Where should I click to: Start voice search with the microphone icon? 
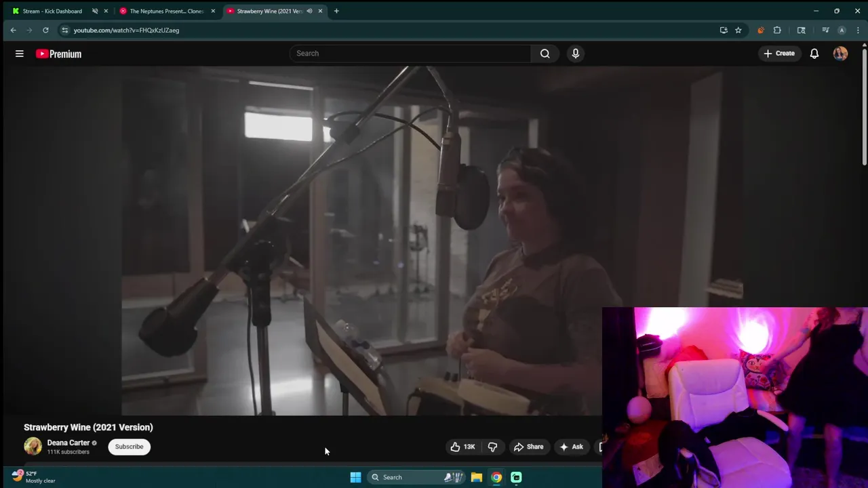coord(575,54)
